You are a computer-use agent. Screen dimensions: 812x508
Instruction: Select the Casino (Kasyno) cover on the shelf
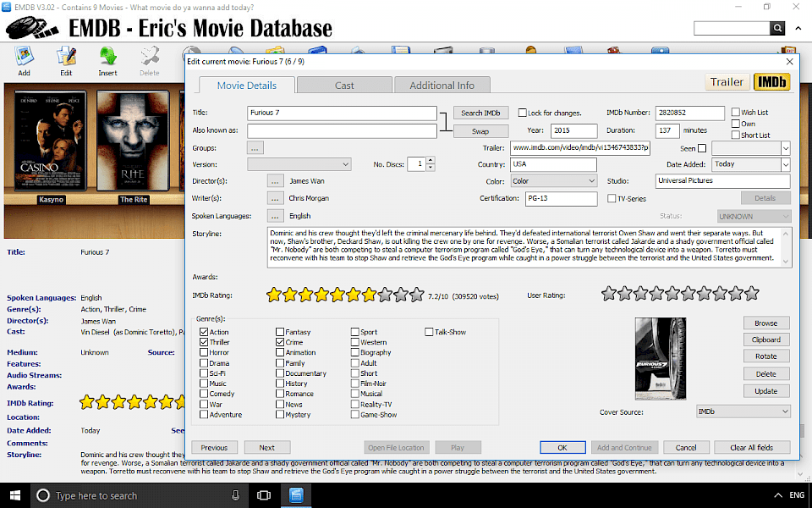pyautogui.click(x=51, y=141)
